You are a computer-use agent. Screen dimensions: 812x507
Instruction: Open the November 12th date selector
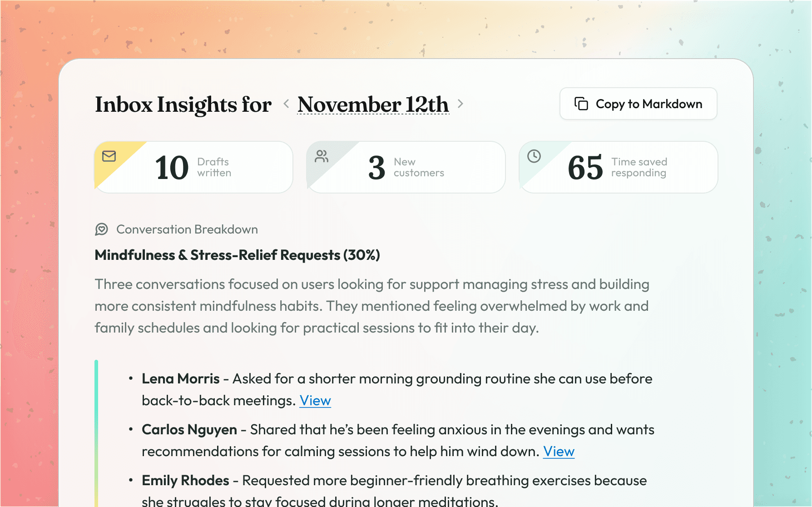(x=373, y=104)
